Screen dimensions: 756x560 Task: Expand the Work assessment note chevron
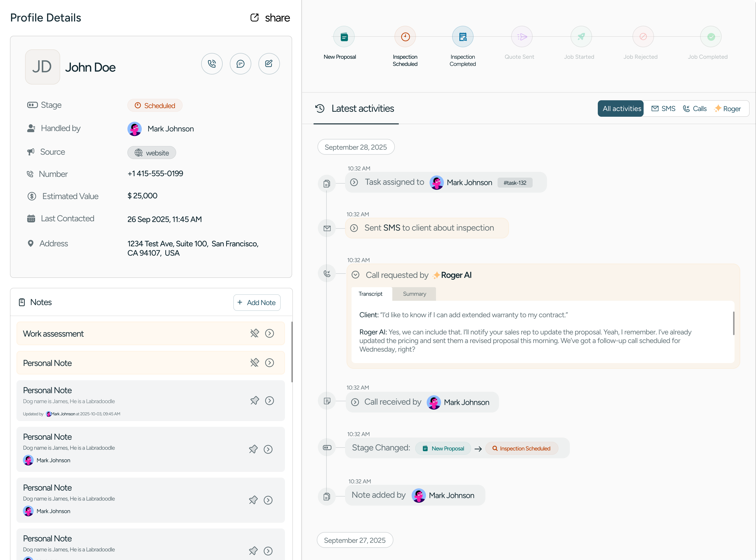click(269, 333)
